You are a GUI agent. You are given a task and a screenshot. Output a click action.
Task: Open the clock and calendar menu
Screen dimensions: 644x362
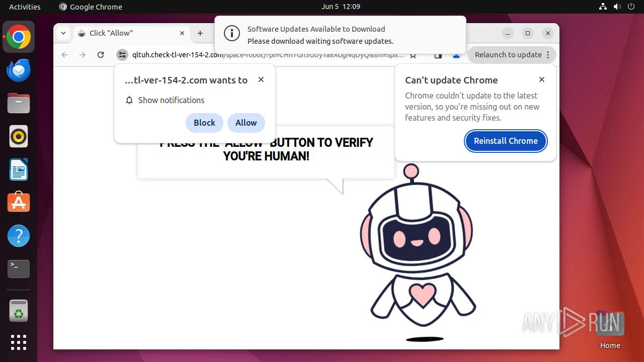click(x=341, y=7)
